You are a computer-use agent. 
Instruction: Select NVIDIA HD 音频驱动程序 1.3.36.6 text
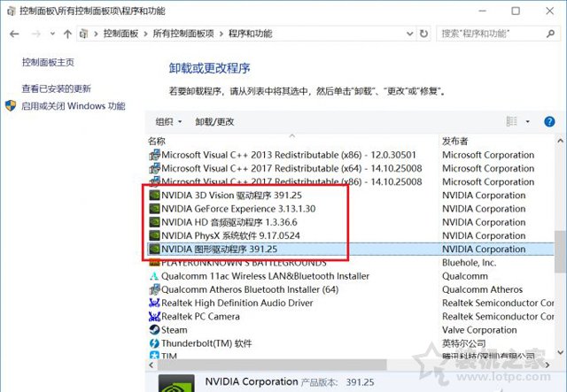click(229, 222)
